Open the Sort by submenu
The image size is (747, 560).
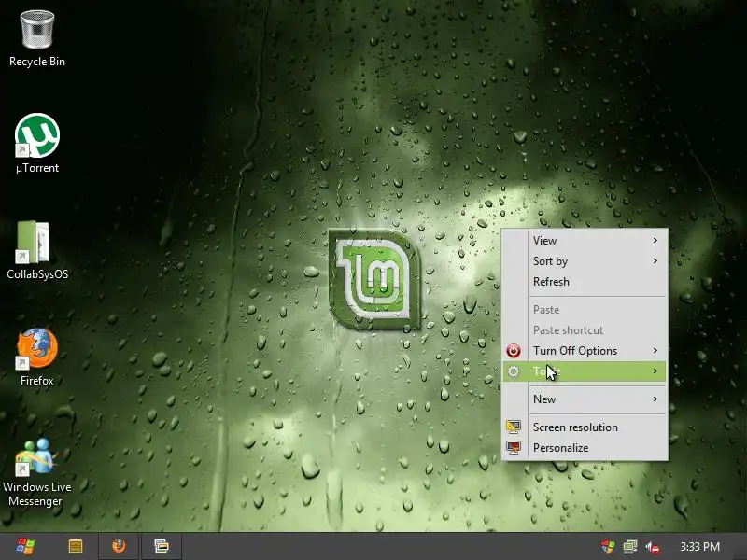585,261
